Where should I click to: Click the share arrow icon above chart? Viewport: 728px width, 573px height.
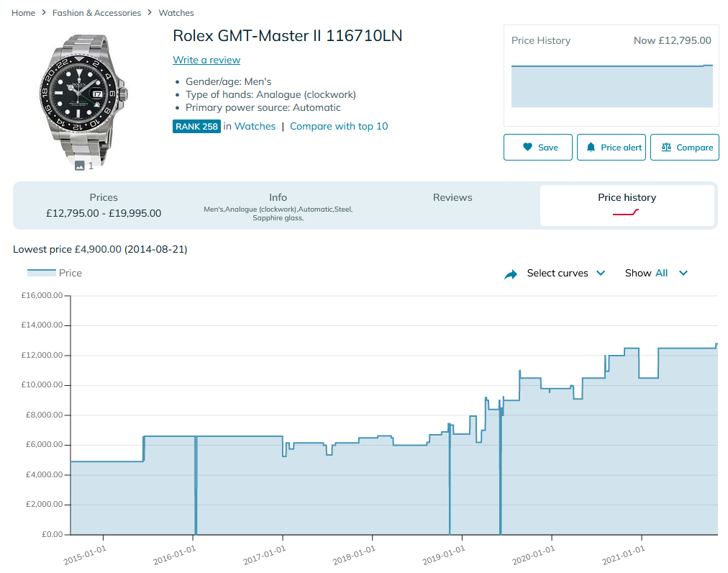coord(511,274)
